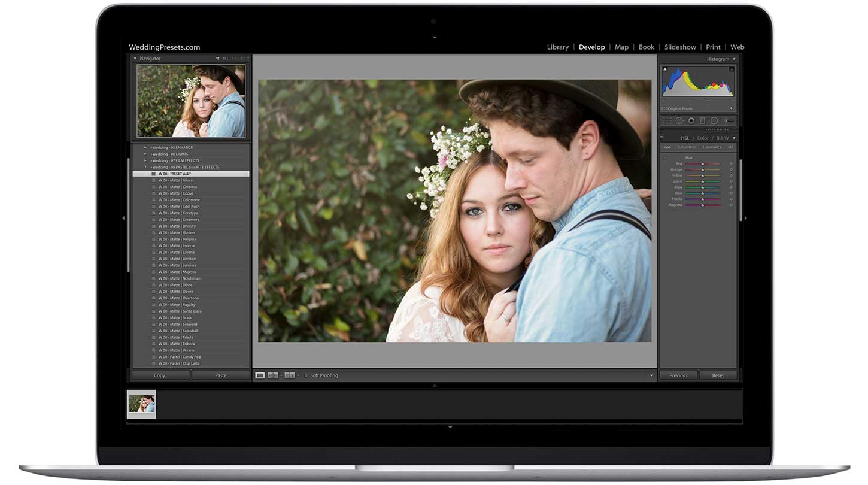Hide the right panel with edge arrow
The width and height of the screenshot is (868, 485).
[745, 218]
